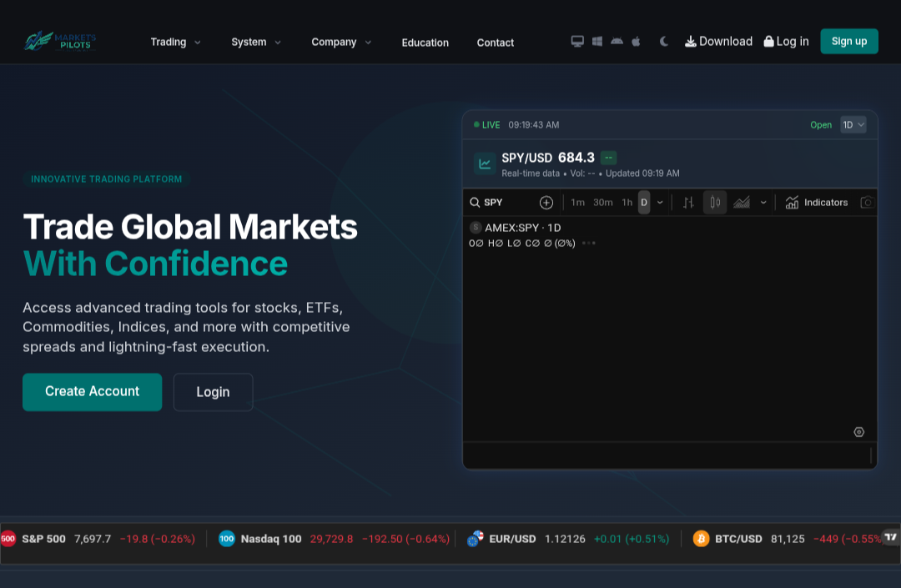
Task: Click the compare/add symbol plus icon
Action: click(546, 202)
